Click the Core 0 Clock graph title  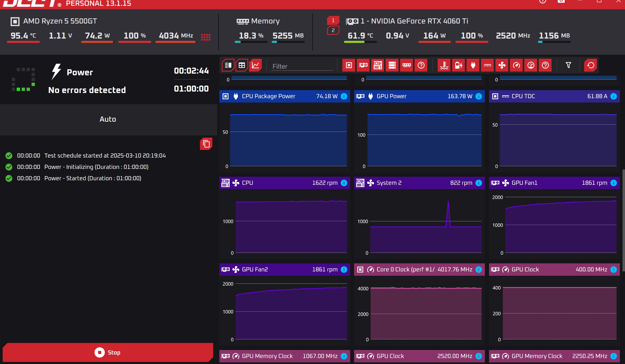click(x=406, y=269)
